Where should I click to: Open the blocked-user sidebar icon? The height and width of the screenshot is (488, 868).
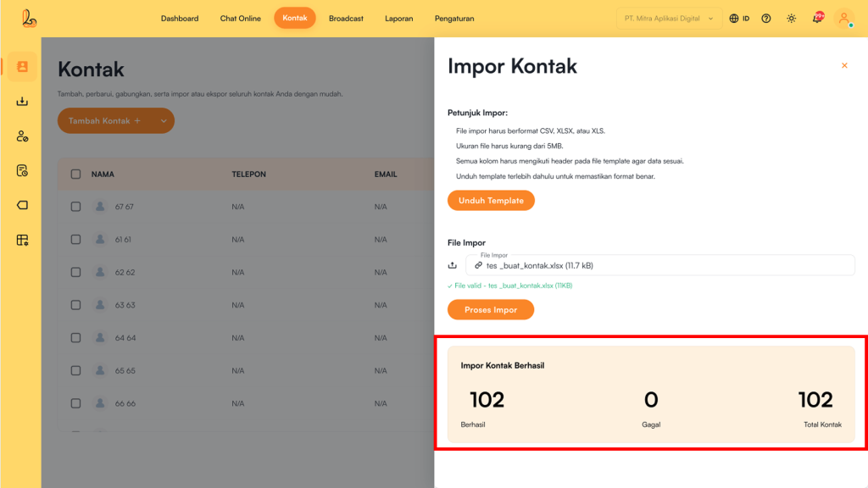click(22, 136)
